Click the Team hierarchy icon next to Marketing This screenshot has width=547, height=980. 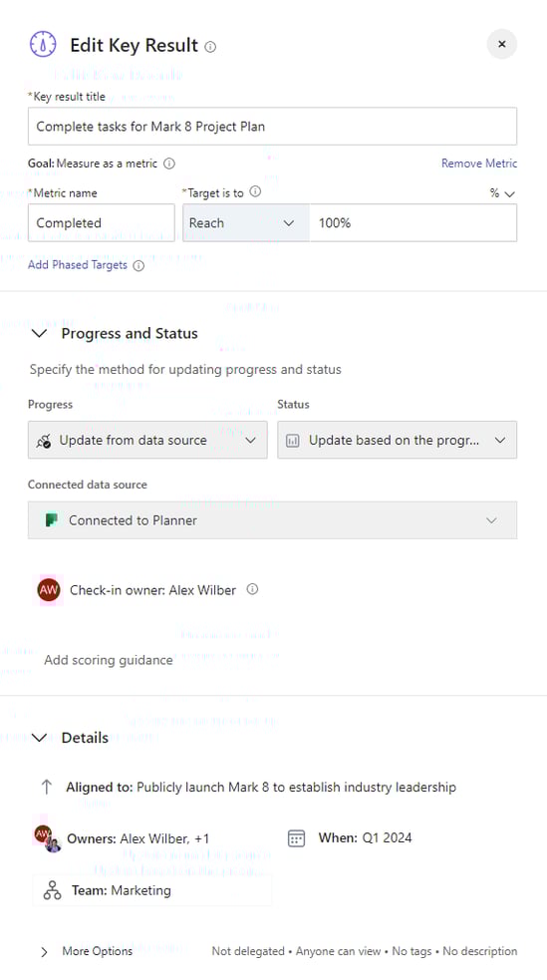[53, 890]
